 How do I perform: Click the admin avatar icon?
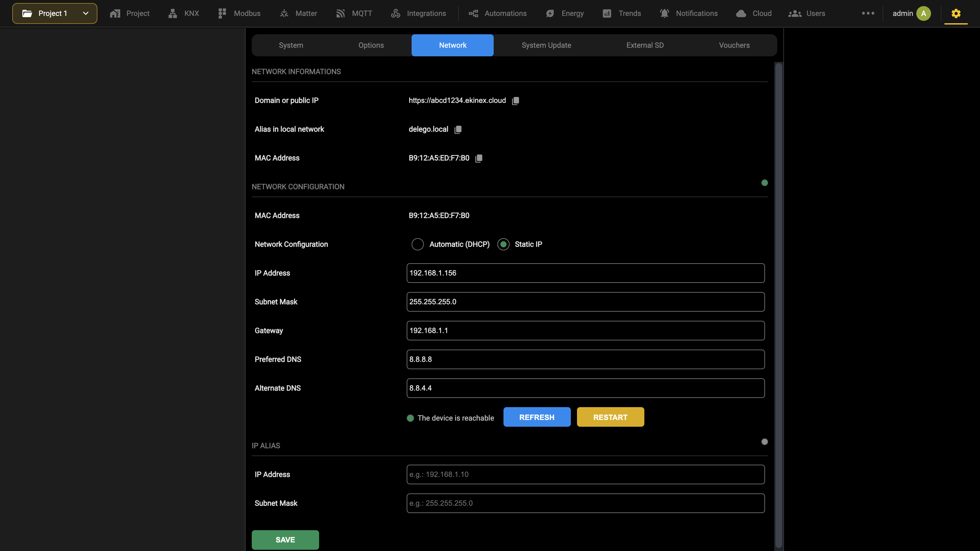pos(924,14)
